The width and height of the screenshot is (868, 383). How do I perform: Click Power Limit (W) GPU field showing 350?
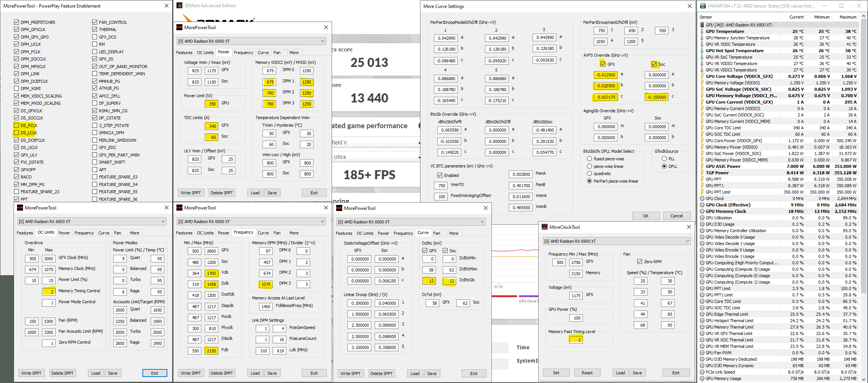212,104
